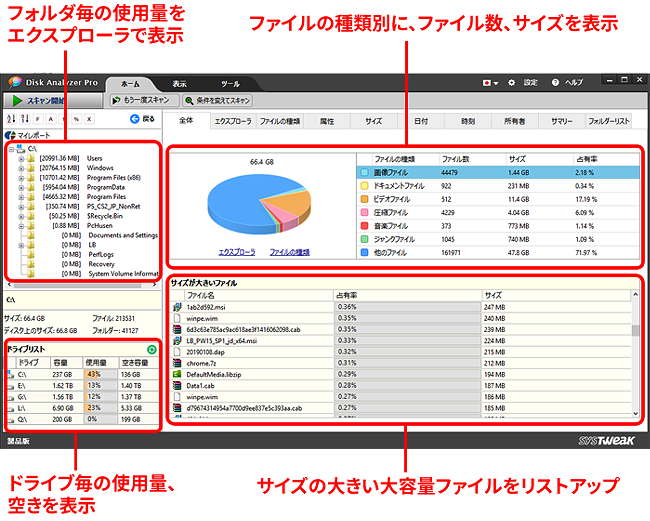The height and width of the screenshot is (521, 650).
Task: Expand the Windows folder node
Action: pos(21,168)
